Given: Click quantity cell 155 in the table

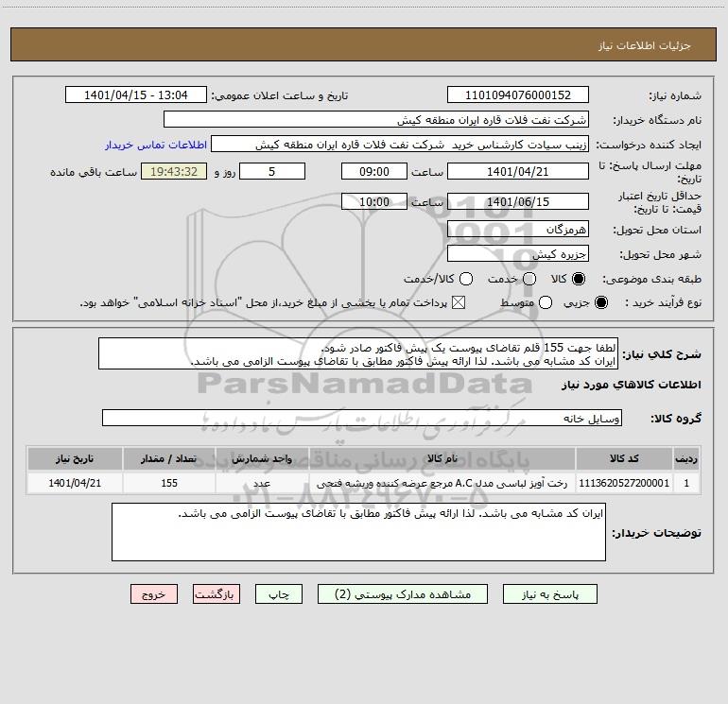Looking at the screenshot, I should coord(169,483).
